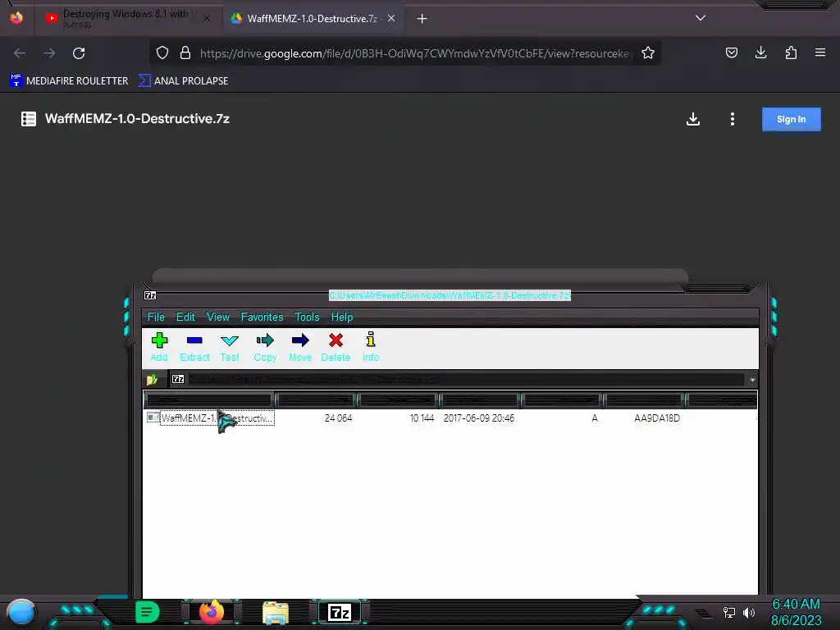The width and height of the screenshot is (840, 630).
Task: Click the 10 144 packed size cell
Action: pyautogui.click(x=422, y=418)
